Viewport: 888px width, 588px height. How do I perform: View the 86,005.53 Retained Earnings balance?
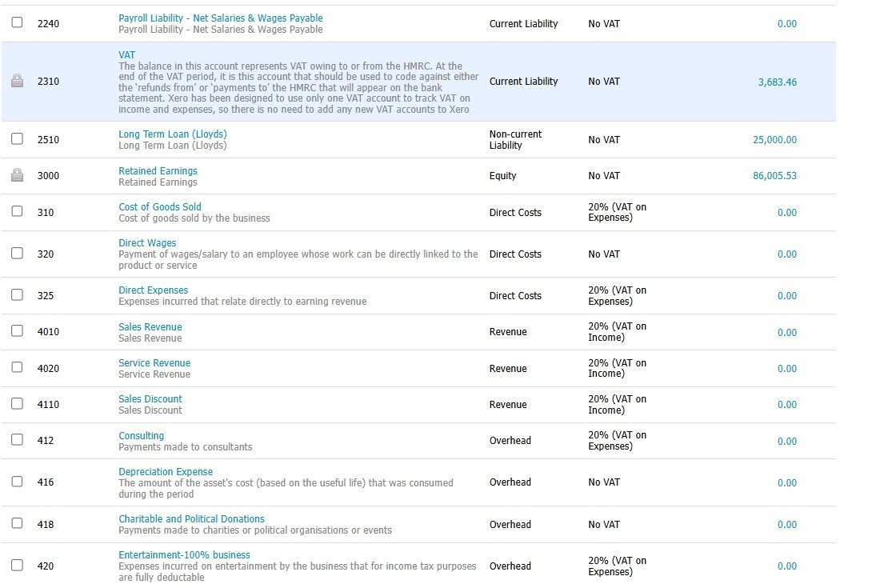coord(774,176)
